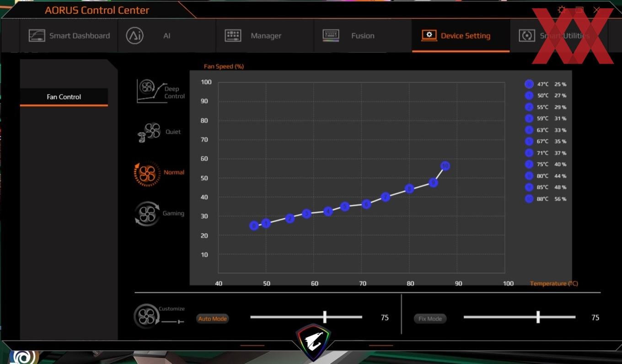Screen dimensions: 622x364
Task: Click the Manager keyboard icon
Action: [233, 36]
